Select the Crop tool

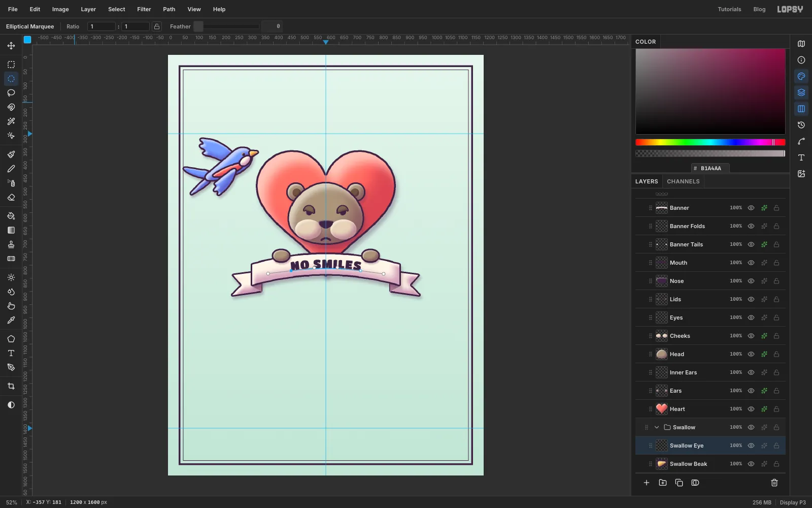pyautogui.click(x=11, y=386)
